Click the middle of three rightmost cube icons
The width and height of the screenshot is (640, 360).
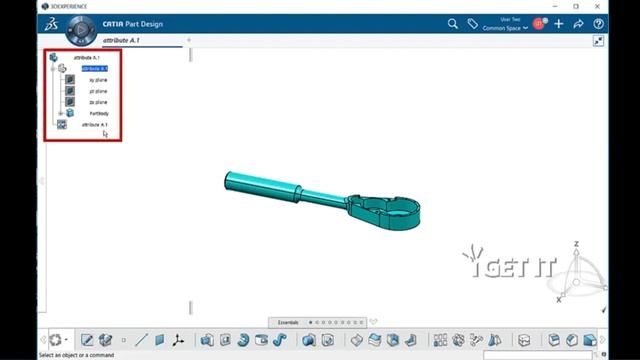click(572, 340)
